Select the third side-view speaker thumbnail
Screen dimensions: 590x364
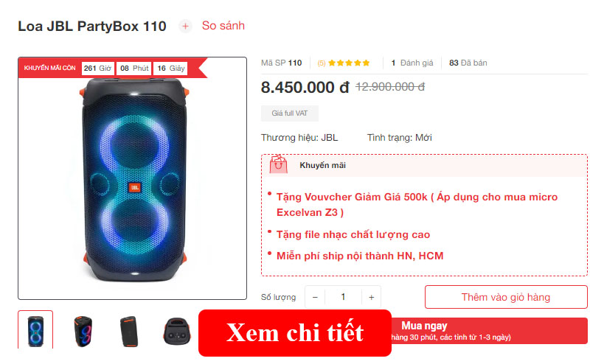coord(130,331)
